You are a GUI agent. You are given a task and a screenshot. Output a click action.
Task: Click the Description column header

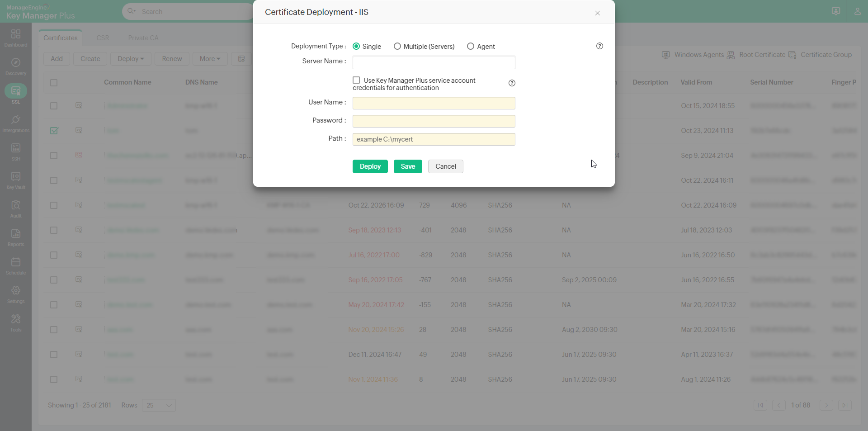pos(650,82)
